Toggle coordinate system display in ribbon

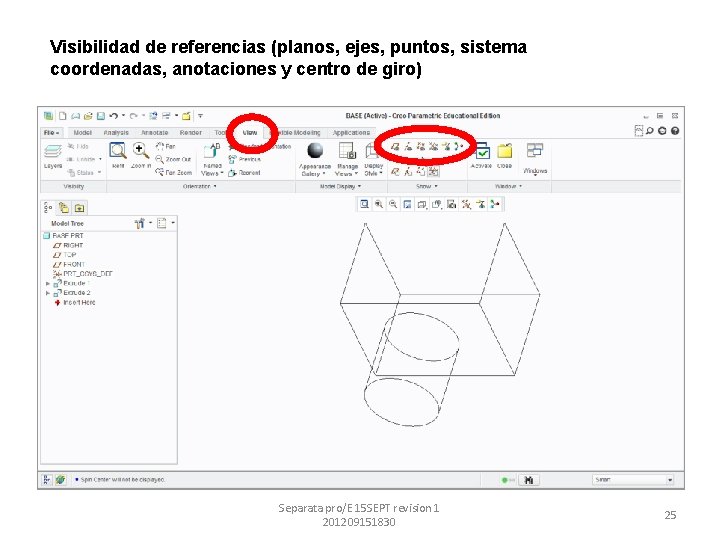433,146
